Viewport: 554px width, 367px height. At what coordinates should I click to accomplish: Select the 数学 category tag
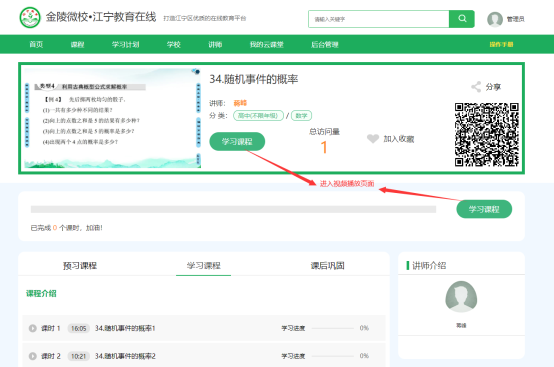pyautogui.click(x=301, y=116)
